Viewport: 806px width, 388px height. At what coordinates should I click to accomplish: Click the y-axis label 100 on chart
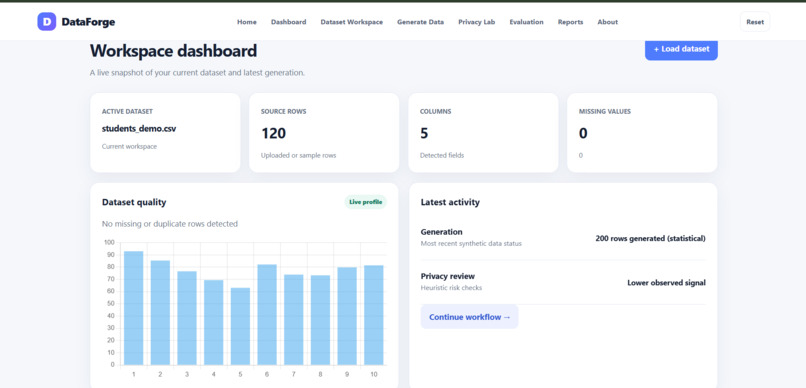(x=109, y=243)
